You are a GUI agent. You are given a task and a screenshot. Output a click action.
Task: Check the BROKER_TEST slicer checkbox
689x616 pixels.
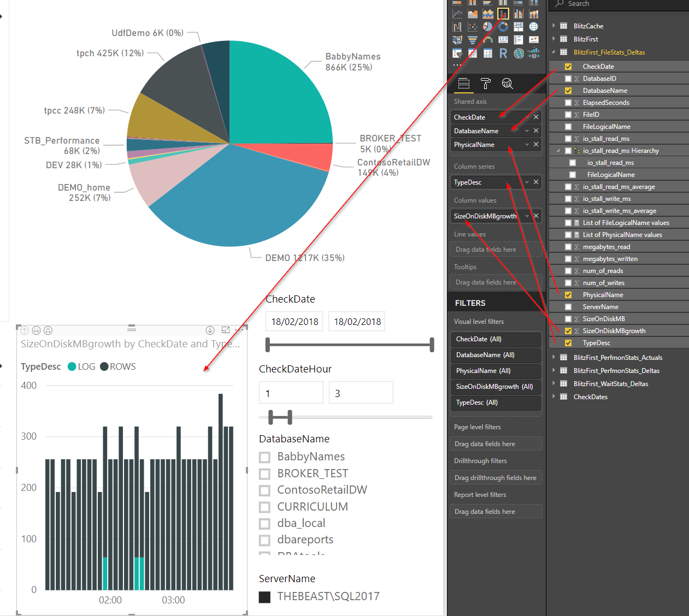pos(265,474)
